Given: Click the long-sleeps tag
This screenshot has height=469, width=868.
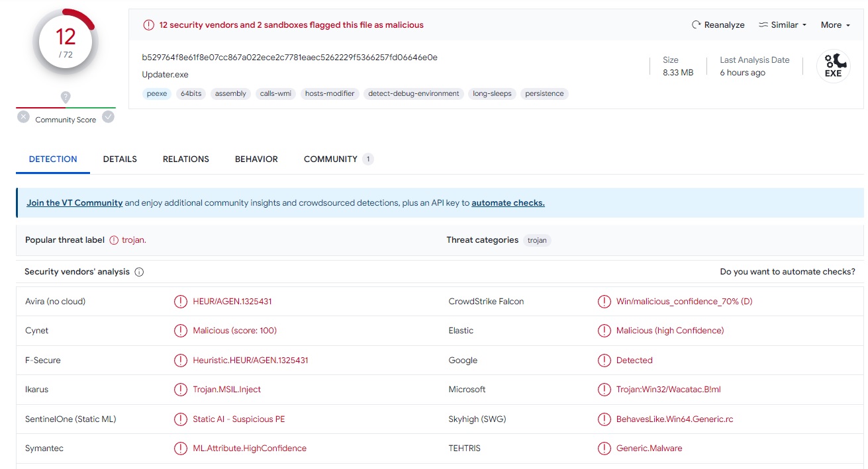Looking at the screenshot, I should [492, 94].
